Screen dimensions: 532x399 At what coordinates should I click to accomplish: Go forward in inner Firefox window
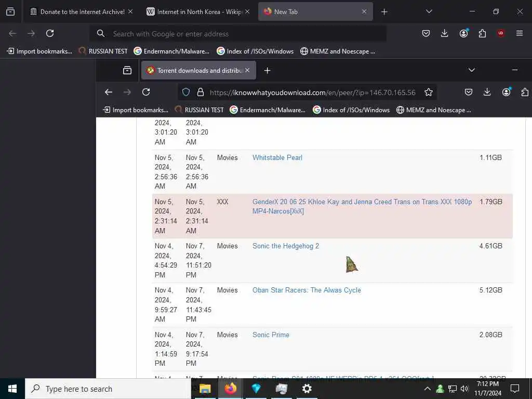pos(127,92)
